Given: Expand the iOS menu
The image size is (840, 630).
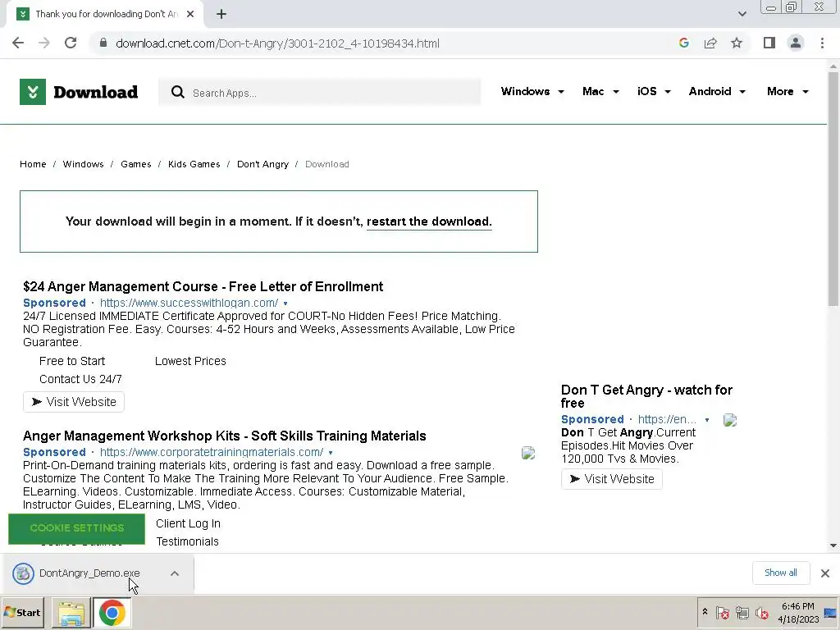Looking at the screenshot, I should pyautogui.click(x=654, y=92).
